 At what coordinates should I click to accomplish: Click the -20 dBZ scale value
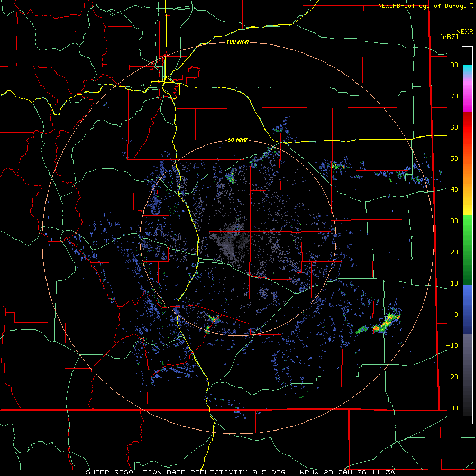452,377
